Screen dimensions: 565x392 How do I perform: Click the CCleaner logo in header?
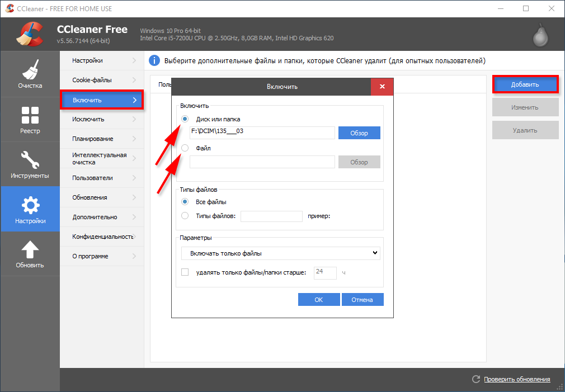point(30,35)
